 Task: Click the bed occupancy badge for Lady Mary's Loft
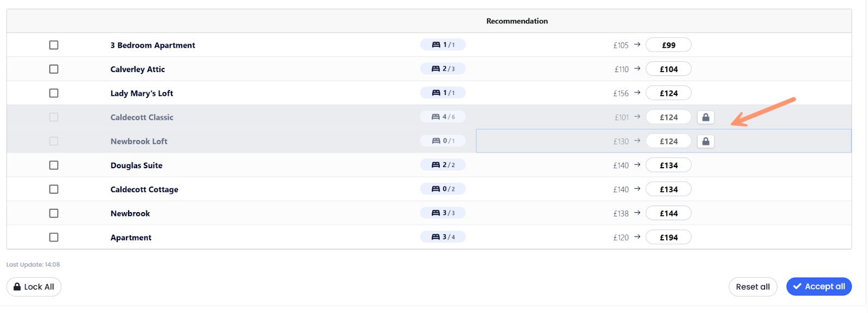pyautogui.click(x=443, y=93)
